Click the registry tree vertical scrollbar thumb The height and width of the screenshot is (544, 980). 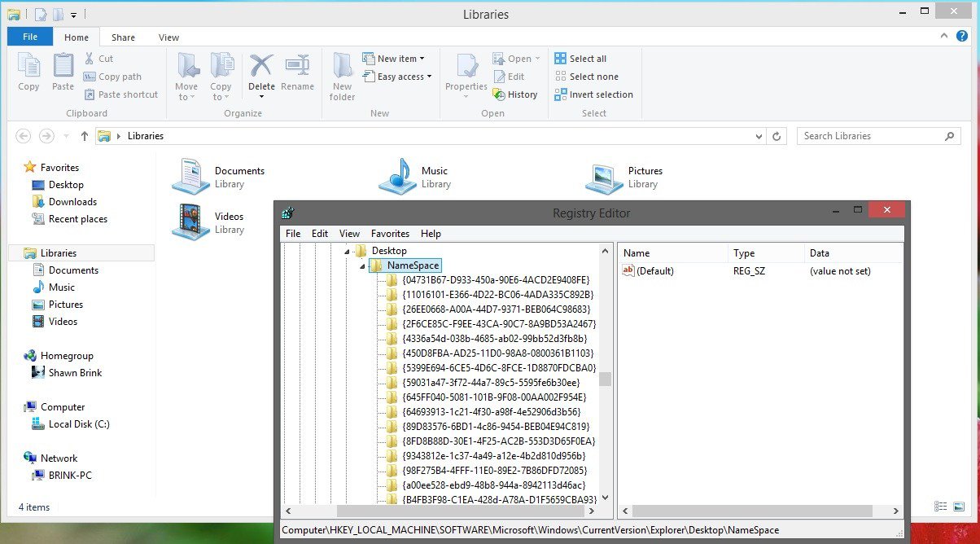605,379
